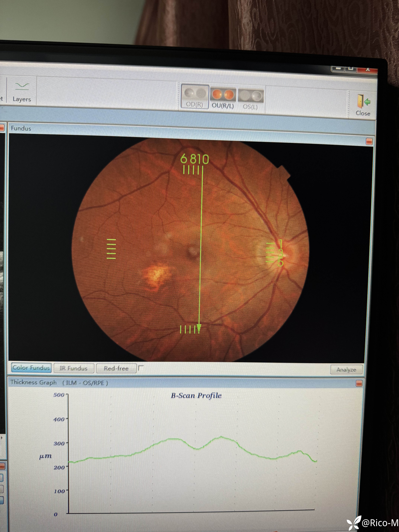Open the Layers tool
The height and width of the screenshot is (532, 399).
tap(22, 92)
